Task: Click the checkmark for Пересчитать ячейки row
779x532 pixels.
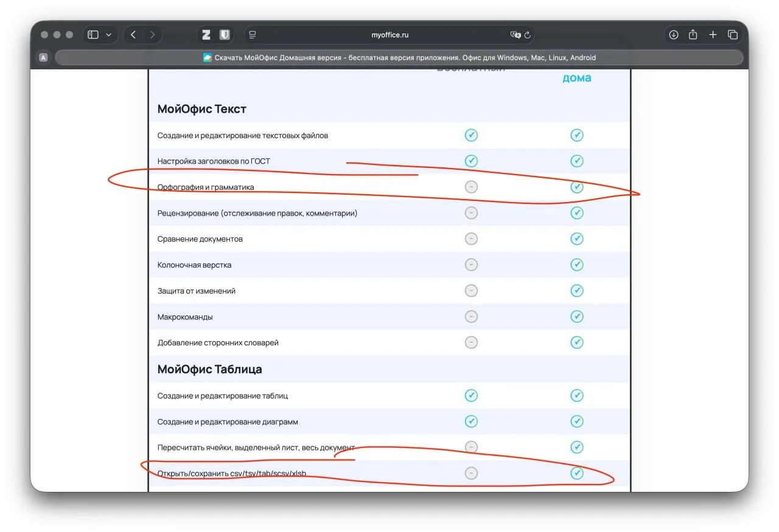Action: point(577,447)
